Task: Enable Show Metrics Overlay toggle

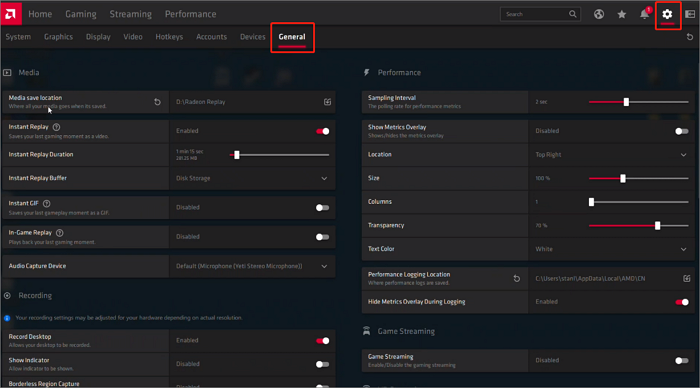Action: (681, 131)
